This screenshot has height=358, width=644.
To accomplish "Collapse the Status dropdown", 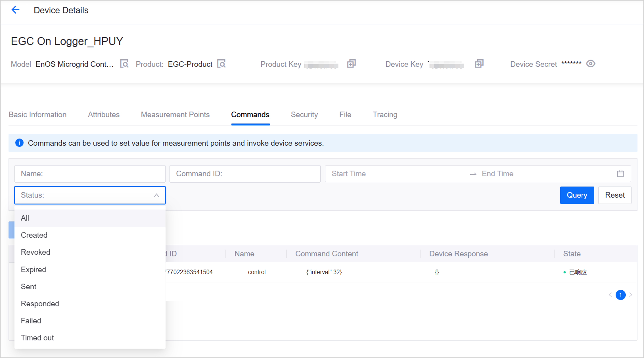I will [156, 195].
